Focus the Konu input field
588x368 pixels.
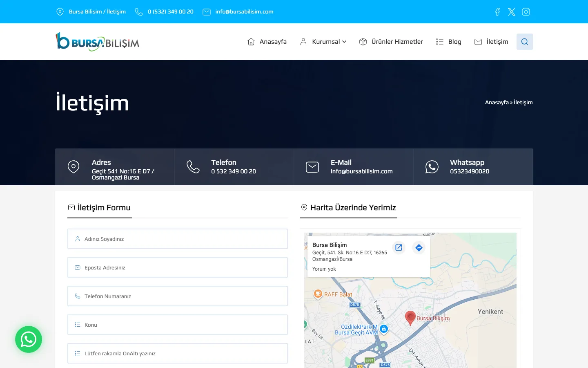pos(178,325)
